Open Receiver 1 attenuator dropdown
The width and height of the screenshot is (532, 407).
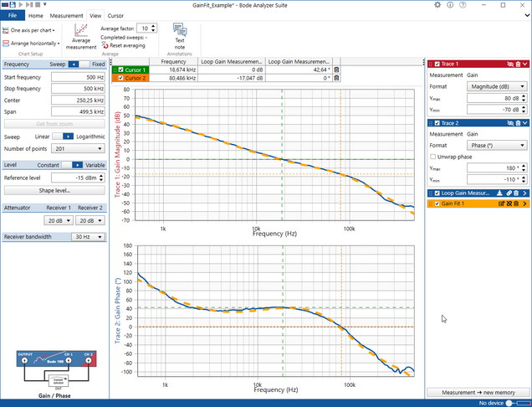59,220
